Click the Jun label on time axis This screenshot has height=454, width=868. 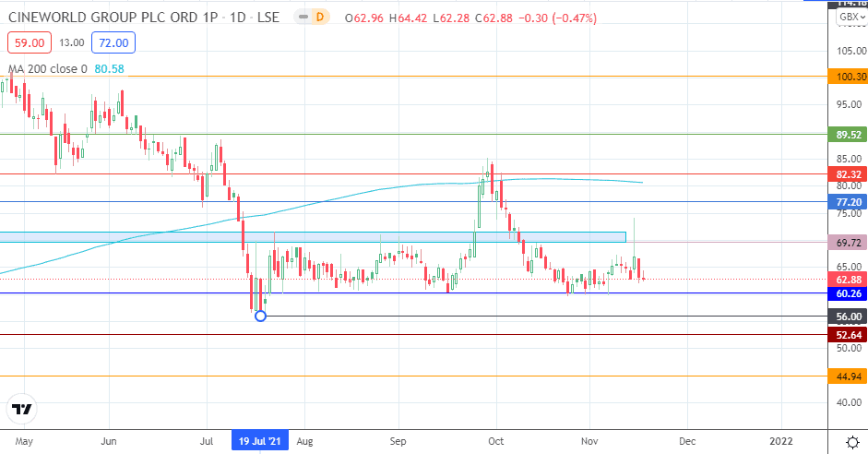(x=109, y=441)
